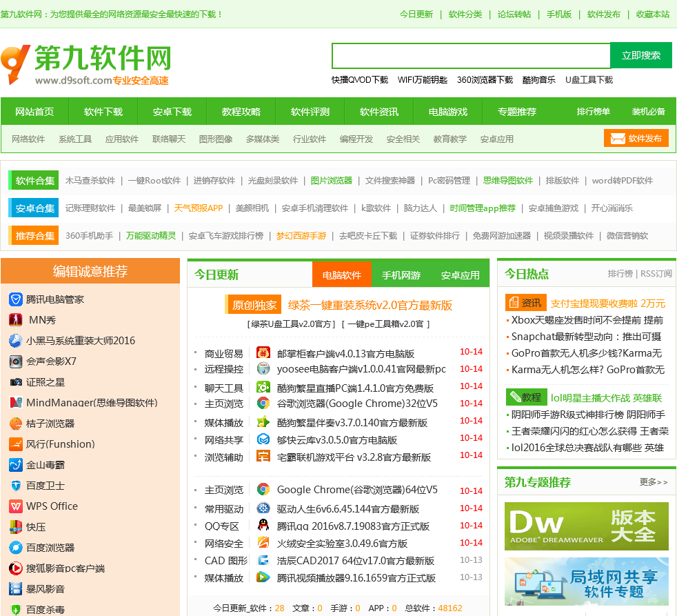Open the 图片浏览器 collection link
The width and height of the screenshot is (677, 616).
point(332,181)
